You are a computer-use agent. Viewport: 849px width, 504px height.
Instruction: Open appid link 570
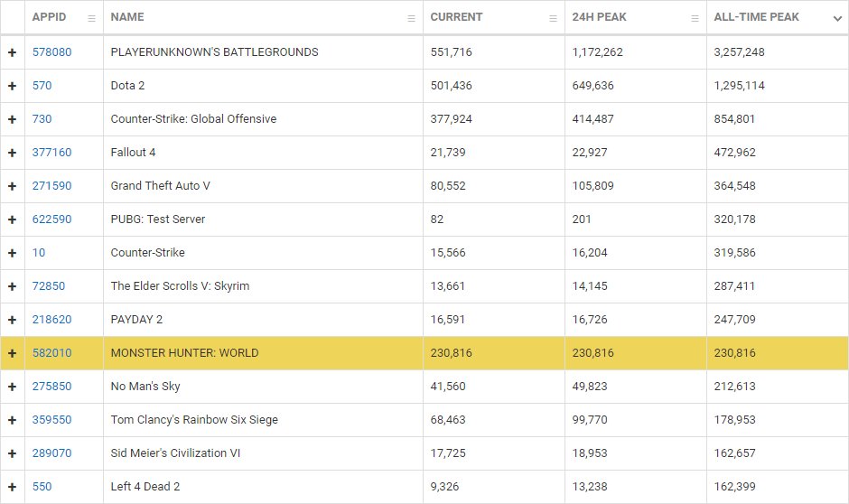tap(42, 86)
